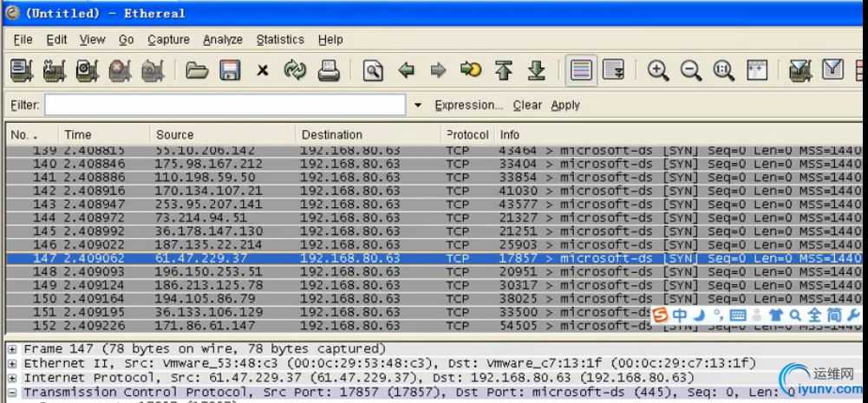
Task: Jump to last packet icon
Action: click(x=536, y=70)
